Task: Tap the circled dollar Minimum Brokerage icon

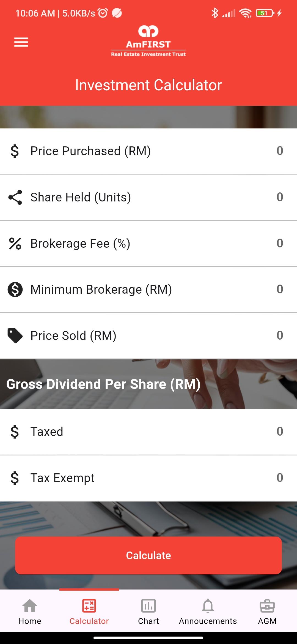Action: (x=15, y=290)
